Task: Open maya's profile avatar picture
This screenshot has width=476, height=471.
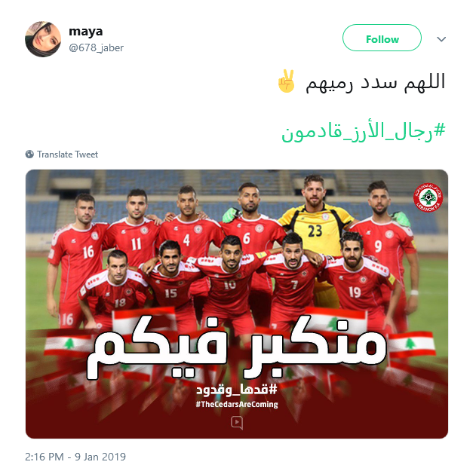Action: pyautogui.click(x=43, y=39)
